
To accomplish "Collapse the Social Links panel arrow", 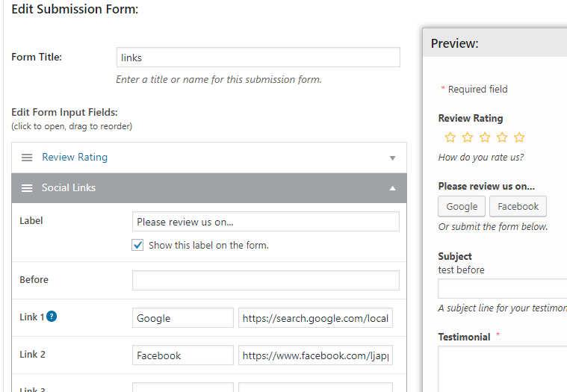I will [x=392, y=188].
